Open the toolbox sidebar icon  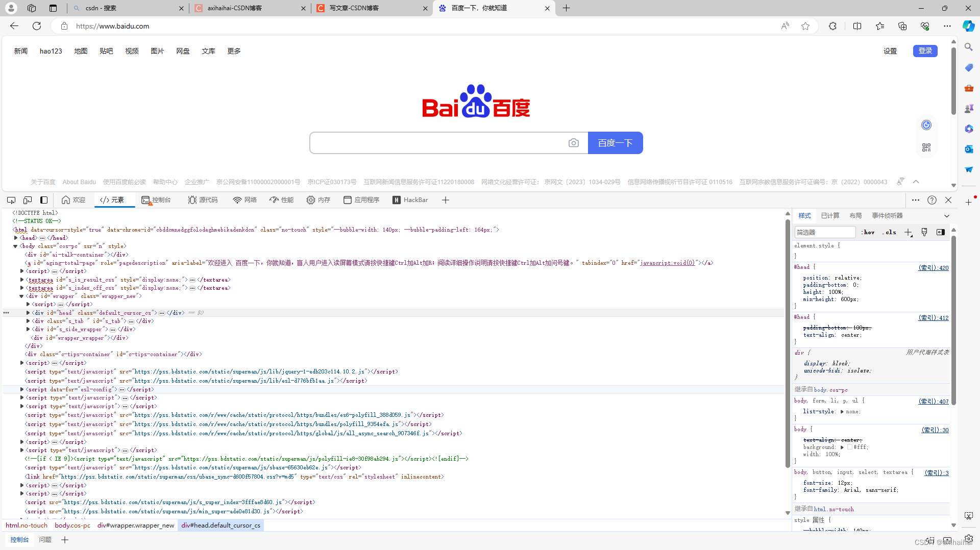tap(969, 88)
